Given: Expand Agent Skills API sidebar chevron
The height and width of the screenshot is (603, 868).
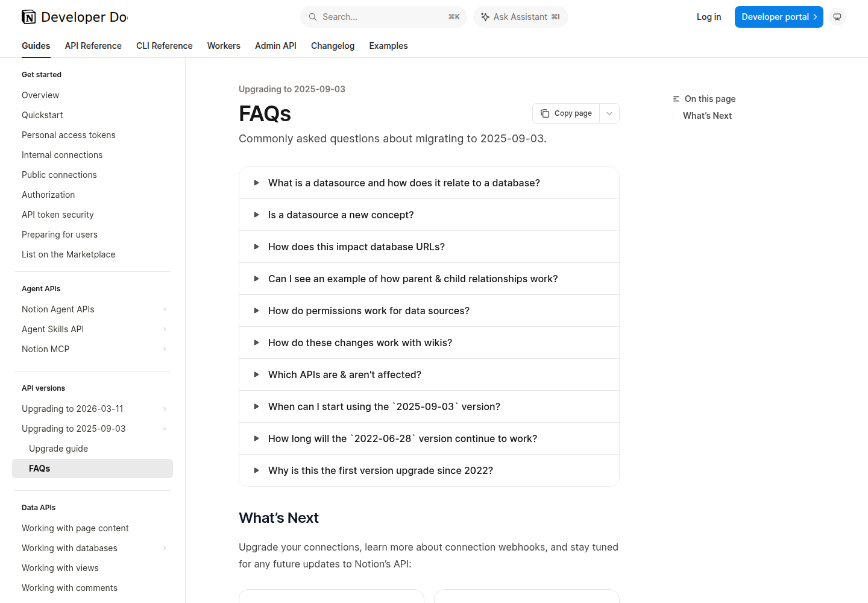Looking at the screenshot, I should pos(165,329).
